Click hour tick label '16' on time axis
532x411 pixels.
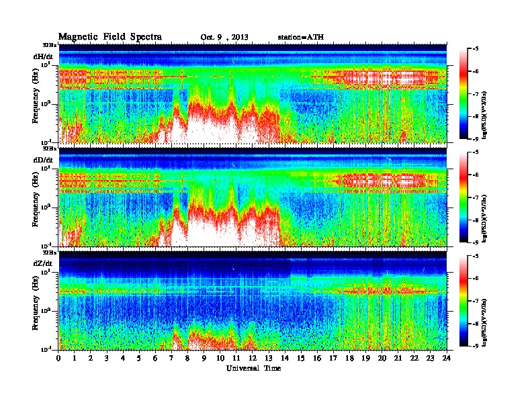click(317, 358)
